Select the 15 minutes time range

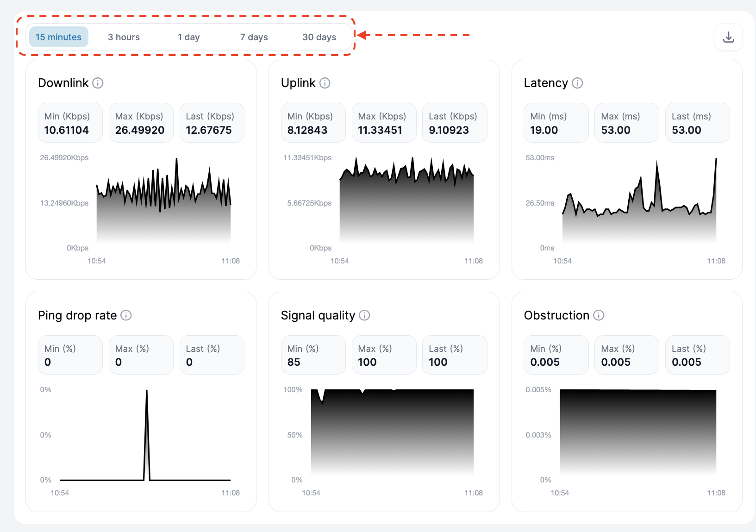[58, 37]
